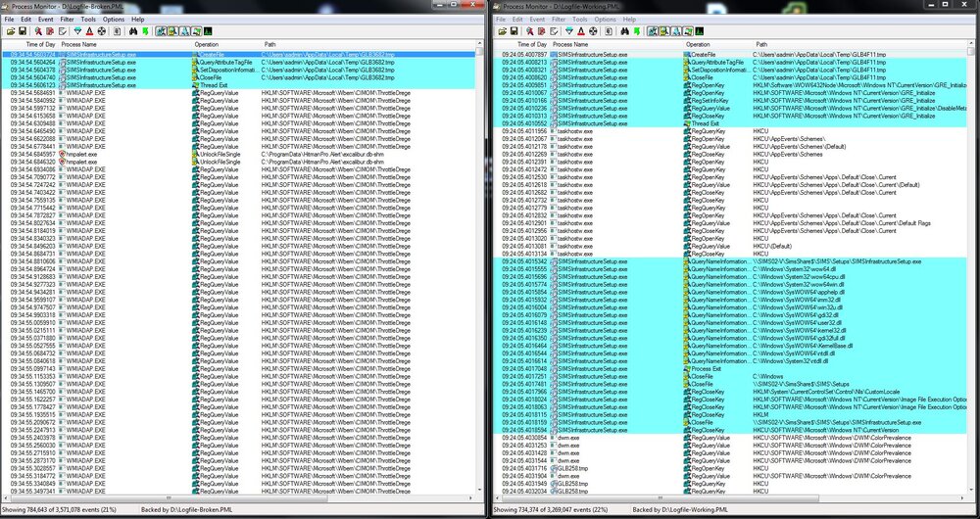This screenshot has height=519, width=980.
Task: Toggle Show Process and Thread Activity, Logfile-Broken
Action: click(195, 31)
